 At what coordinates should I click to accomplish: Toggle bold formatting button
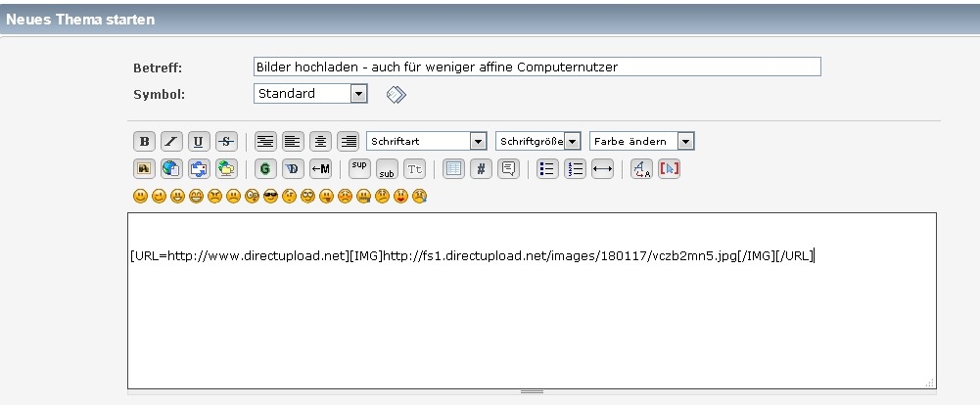click(x=144, y=142)
